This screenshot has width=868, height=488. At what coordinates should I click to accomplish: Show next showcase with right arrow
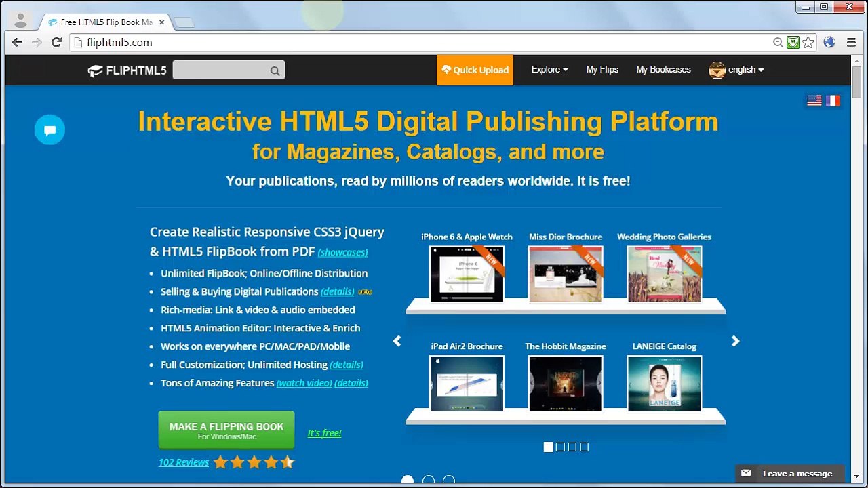pos(735,341)
